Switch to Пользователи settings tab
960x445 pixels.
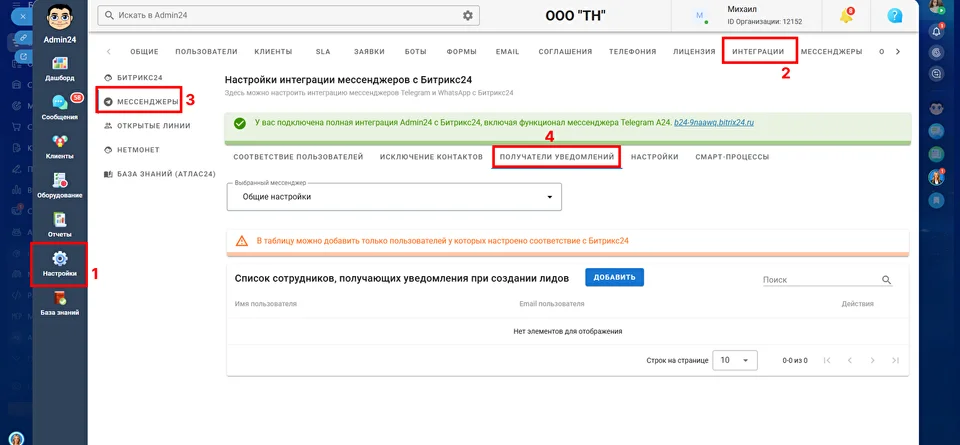[x=206, y=52]
